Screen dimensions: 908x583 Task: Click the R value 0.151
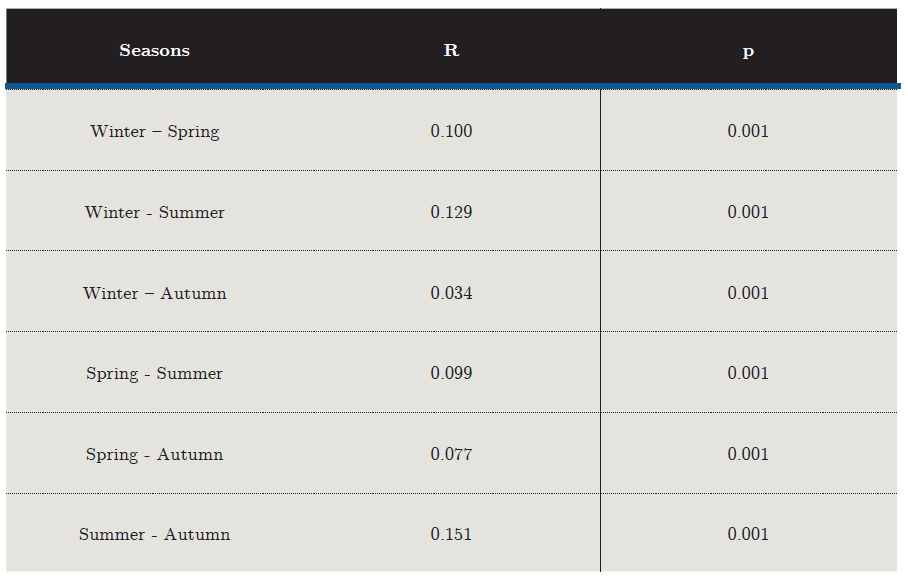coord(451,534)
